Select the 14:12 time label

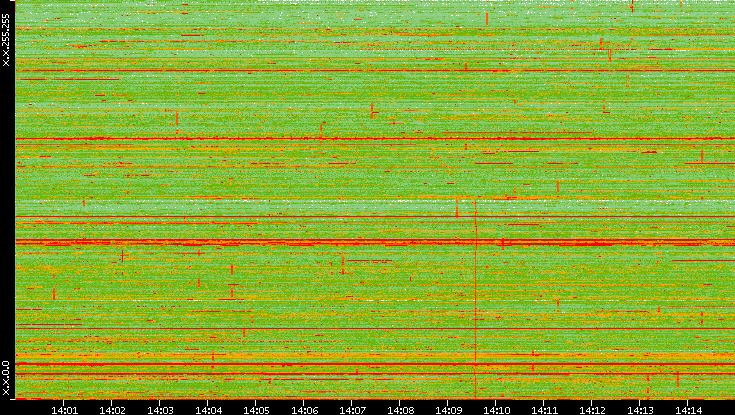pyautogui.click(x=592, y=409)
